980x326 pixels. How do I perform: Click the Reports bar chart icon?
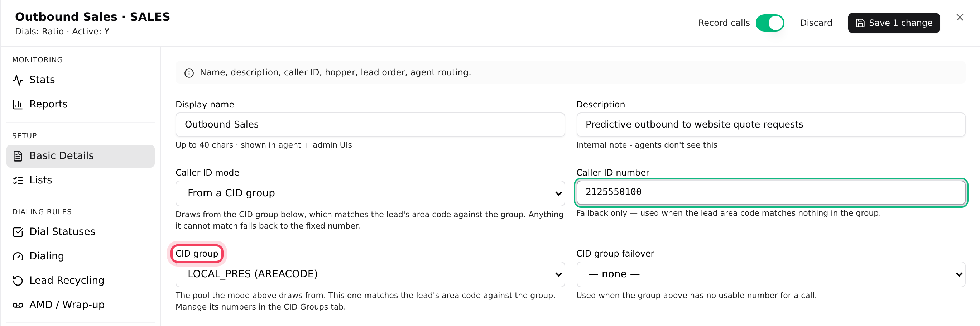click(18, 104)
